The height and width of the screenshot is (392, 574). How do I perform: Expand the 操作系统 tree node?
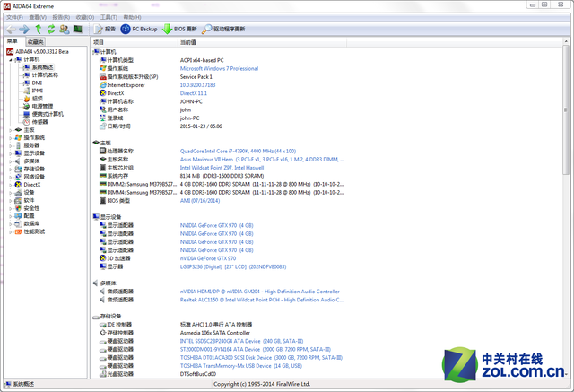pos(10,137)
